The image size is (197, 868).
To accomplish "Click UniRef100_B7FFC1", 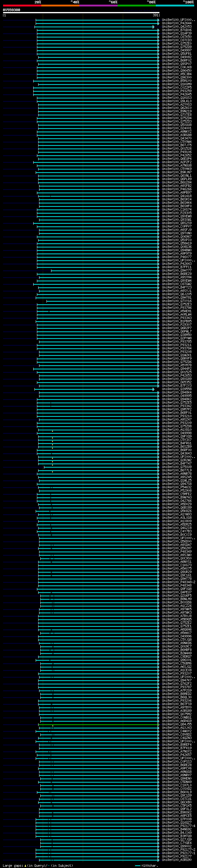I will pyautogui.click(x=177, y=267).
